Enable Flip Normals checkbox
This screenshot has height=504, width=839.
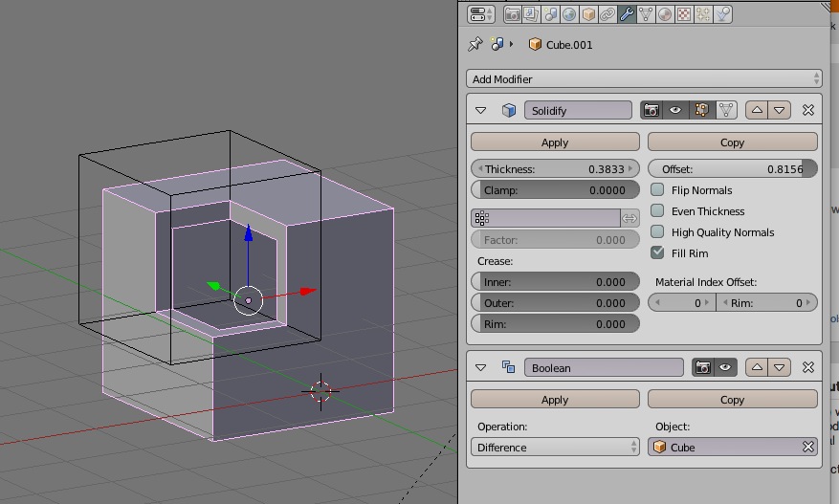[657, 189]
